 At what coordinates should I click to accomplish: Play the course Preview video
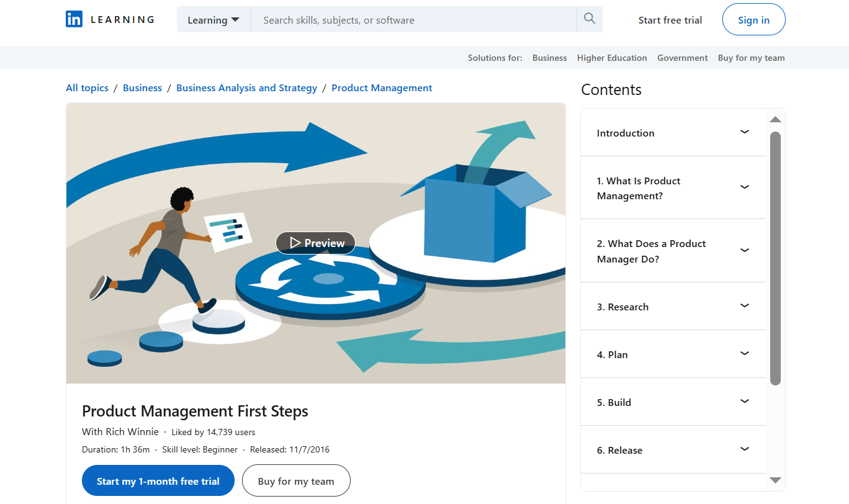coord(315,243)
